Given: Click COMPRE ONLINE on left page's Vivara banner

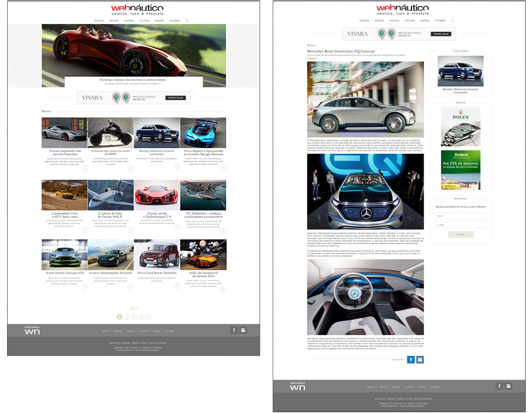Looking at the screenshot, I should [x=175, y=98].
